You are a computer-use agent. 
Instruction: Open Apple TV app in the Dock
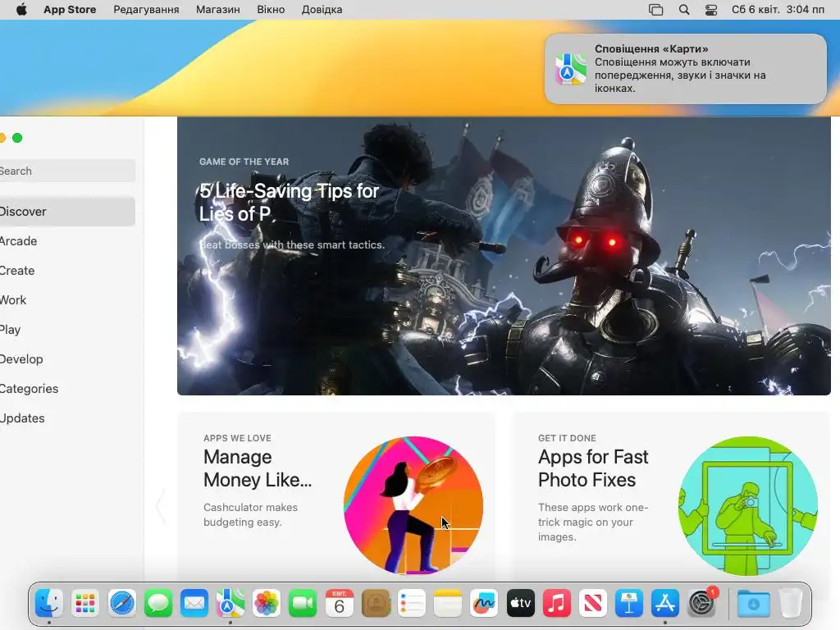pos(520,604)
